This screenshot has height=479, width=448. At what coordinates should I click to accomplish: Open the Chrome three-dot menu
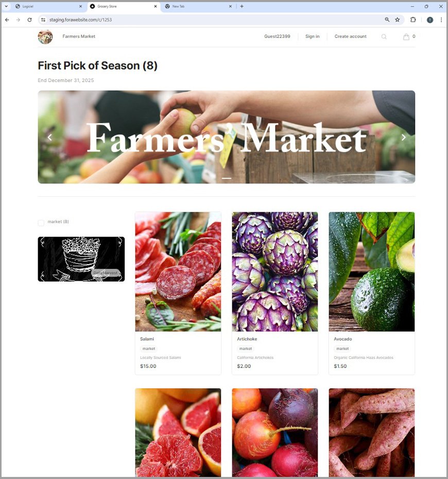coord(441,20)
